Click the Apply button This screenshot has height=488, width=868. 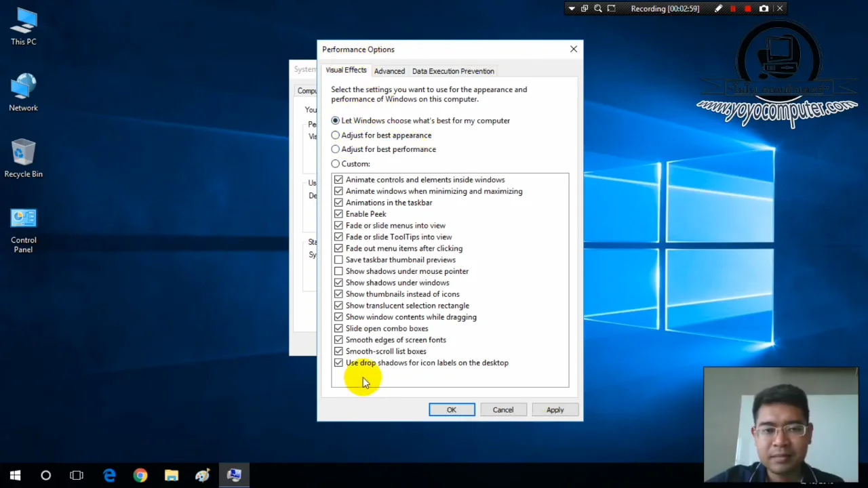coord(555,409)
